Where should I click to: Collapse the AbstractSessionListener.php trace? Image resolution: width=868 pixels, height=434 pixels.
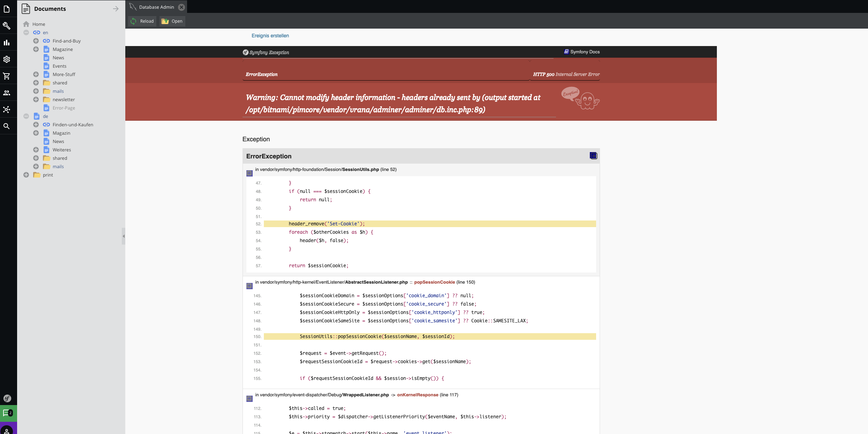(x=249, y=286)
